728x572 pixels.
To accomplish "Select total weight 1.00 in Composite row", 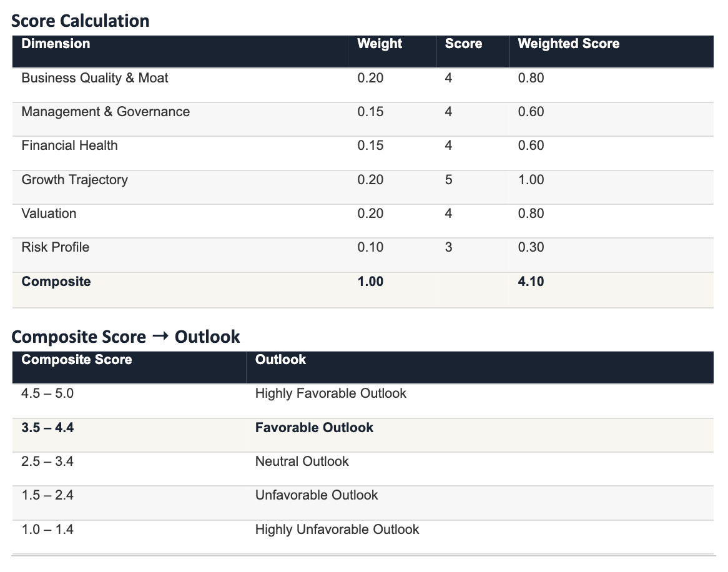I will (x=370, y=282).
